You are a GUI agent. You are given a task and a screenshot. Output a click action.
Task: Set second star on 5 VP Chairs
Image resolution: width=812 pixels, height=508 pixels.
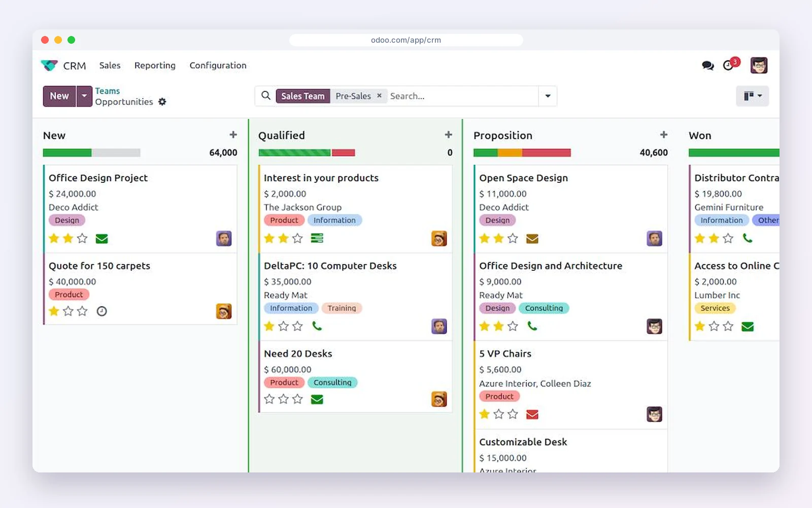pos(498,414)
